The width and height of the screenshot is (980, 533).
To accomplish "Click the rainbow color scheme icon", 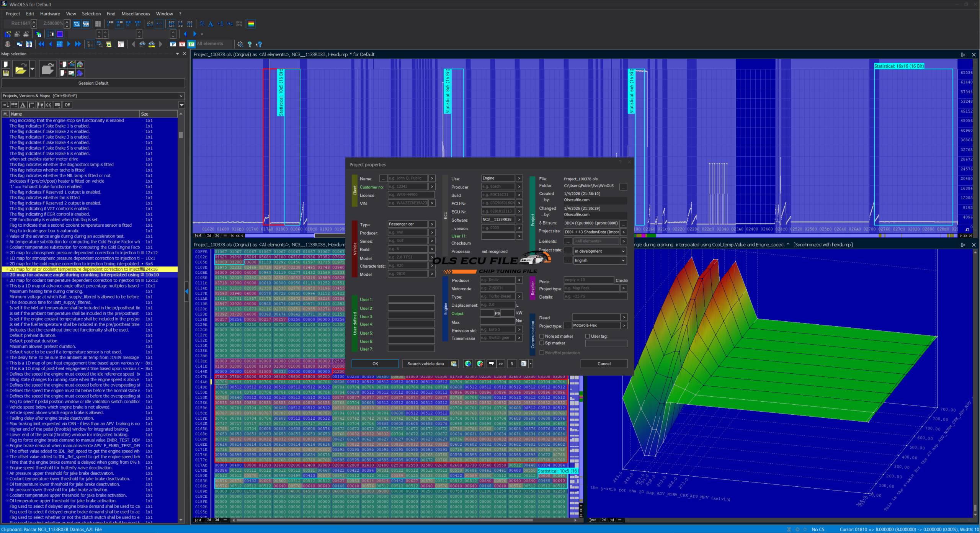I will [x=251, y=24].
